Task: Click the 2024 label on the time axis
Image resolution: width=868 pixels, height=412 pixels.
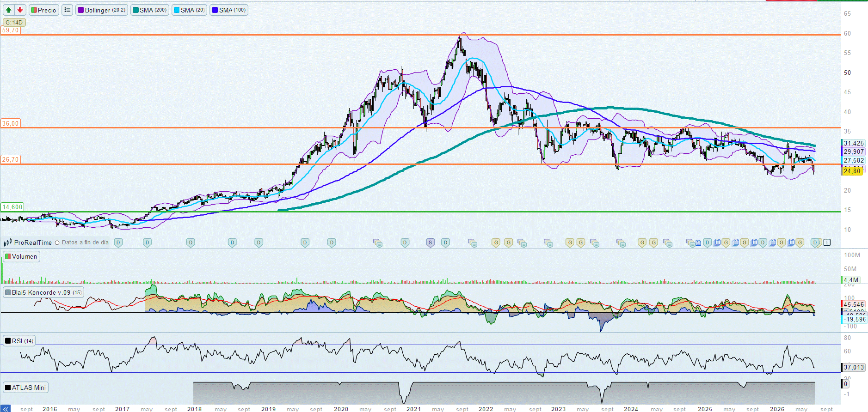Action: (x=631, y=409)
